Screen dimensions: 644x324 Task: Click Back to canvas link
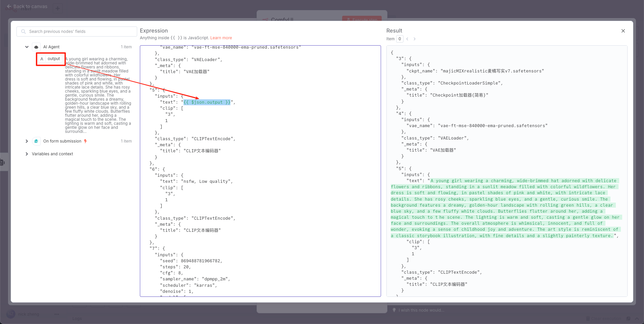[27, 6]
